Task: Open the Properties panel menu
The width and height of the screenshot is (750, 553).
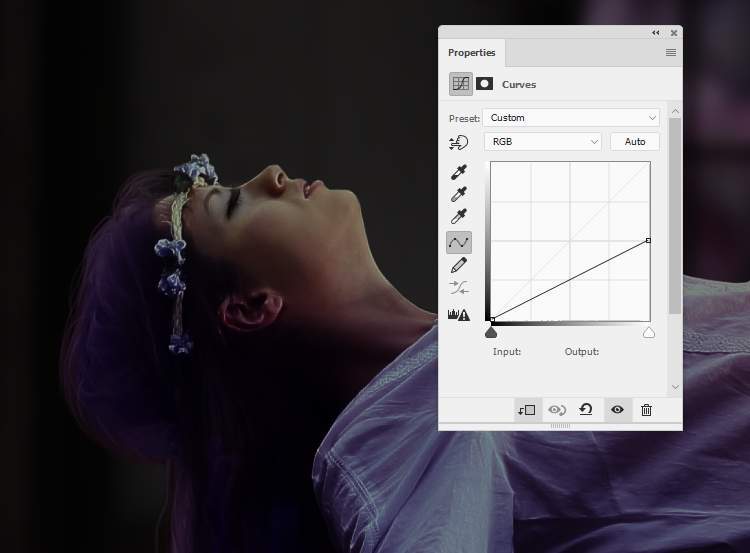Action: 671,53
